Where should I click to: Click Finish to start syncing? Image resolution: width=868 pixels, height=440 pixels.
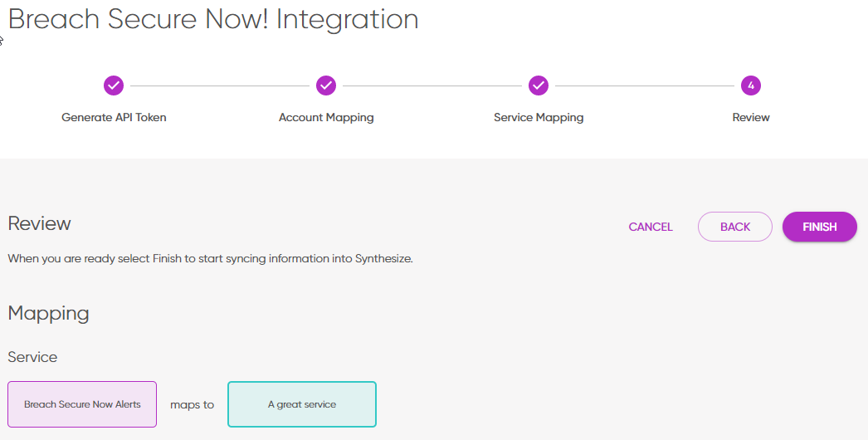click(819, 227)
